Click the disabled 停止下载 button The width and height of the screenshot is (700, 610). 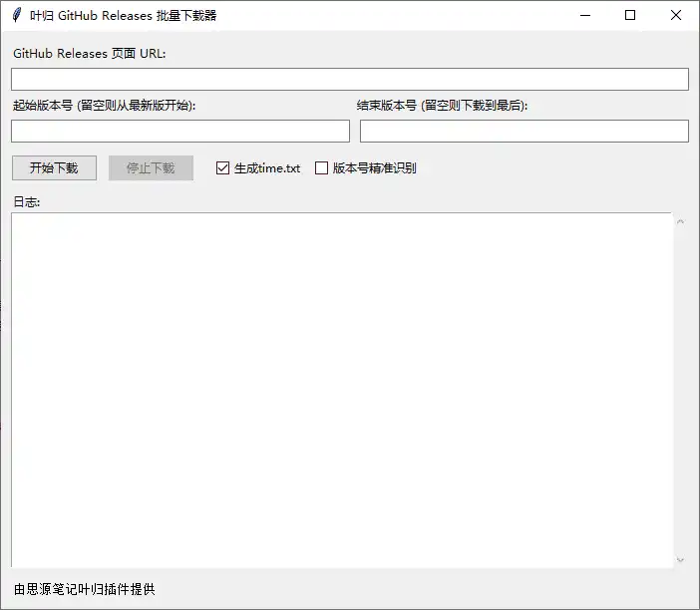coord(151,168)
